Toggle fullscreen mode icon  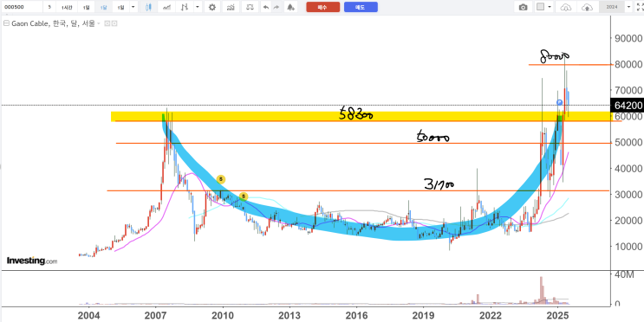coord(639,7)
